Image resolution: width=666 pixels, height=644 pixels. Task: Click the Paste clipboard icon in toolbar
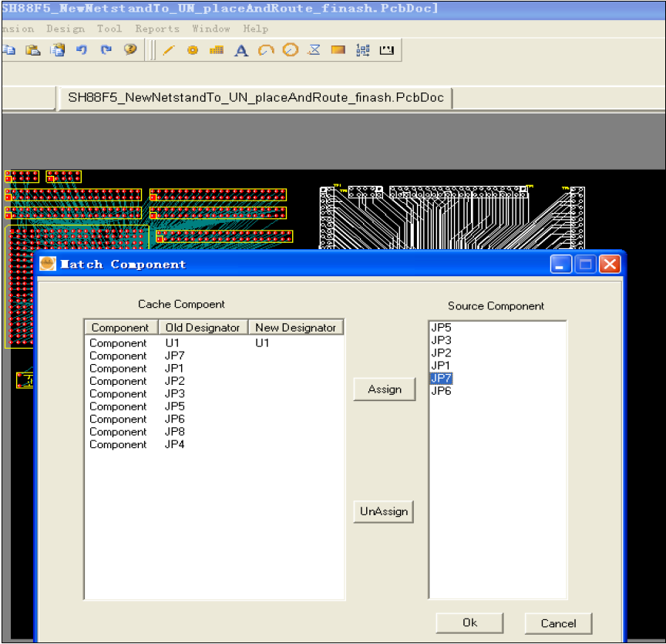coord(33,50)
